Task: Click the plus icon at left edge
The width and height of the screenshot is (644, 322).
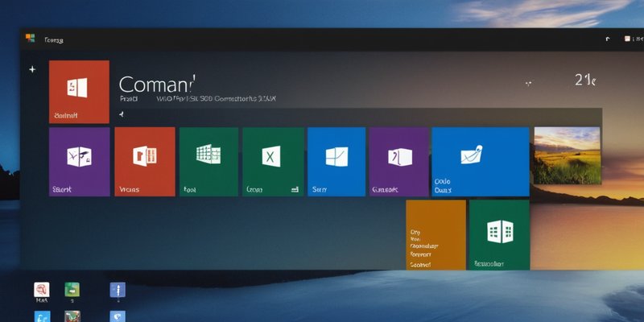Action: point(32,69)
